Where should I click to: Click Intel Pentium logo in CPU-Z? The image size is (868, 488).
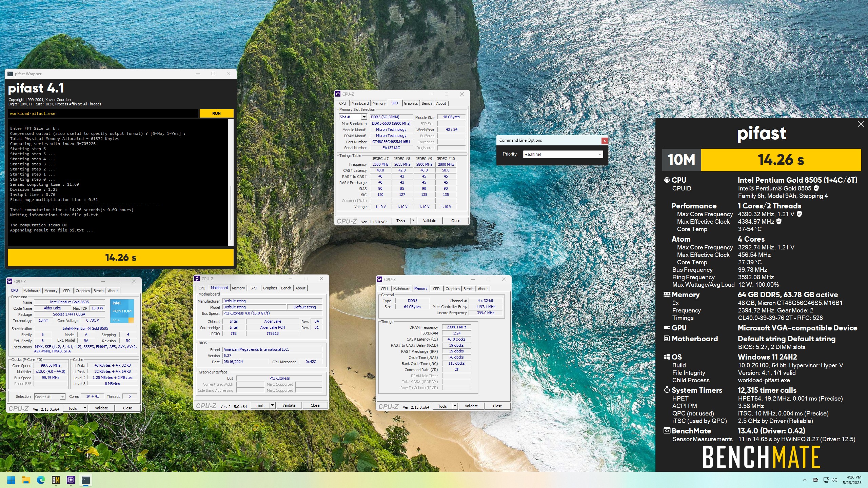click(122, 311)
